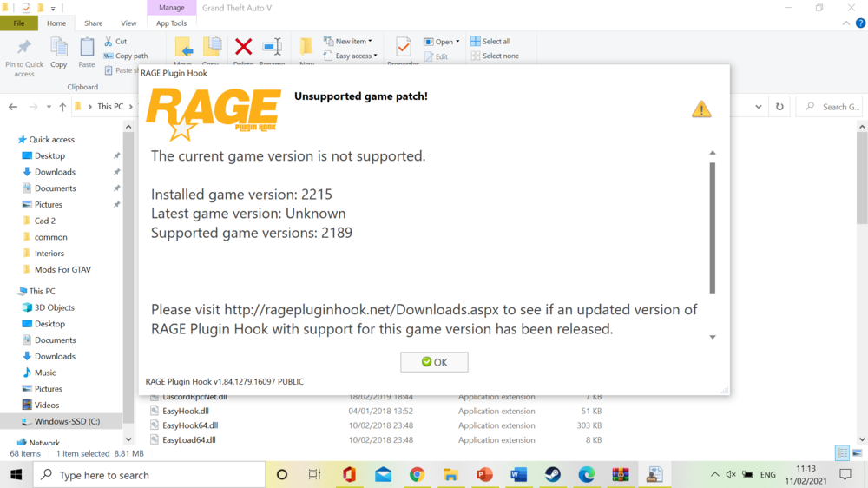The width and height of the screenshot is (868, 488).
Task: Select EasyHook.dll file
Action: point(186,411)
